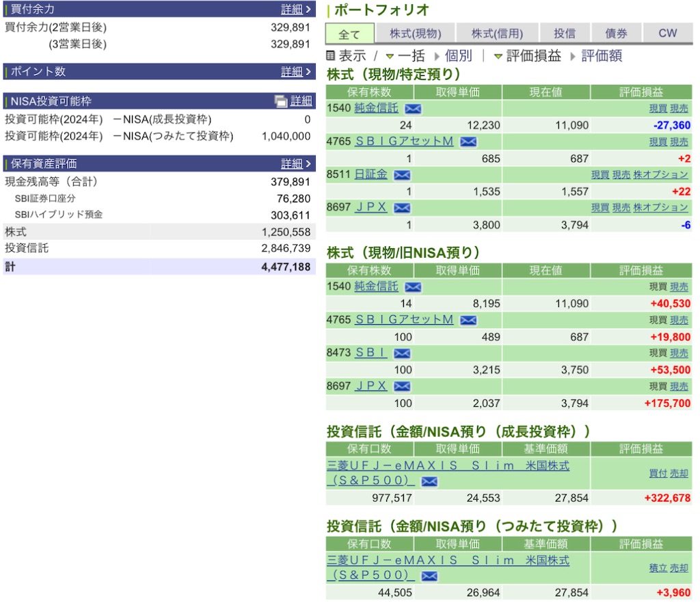Open 純金信託 stock link in 特定預り
700x603 pixels.
(x=376, y=108)
